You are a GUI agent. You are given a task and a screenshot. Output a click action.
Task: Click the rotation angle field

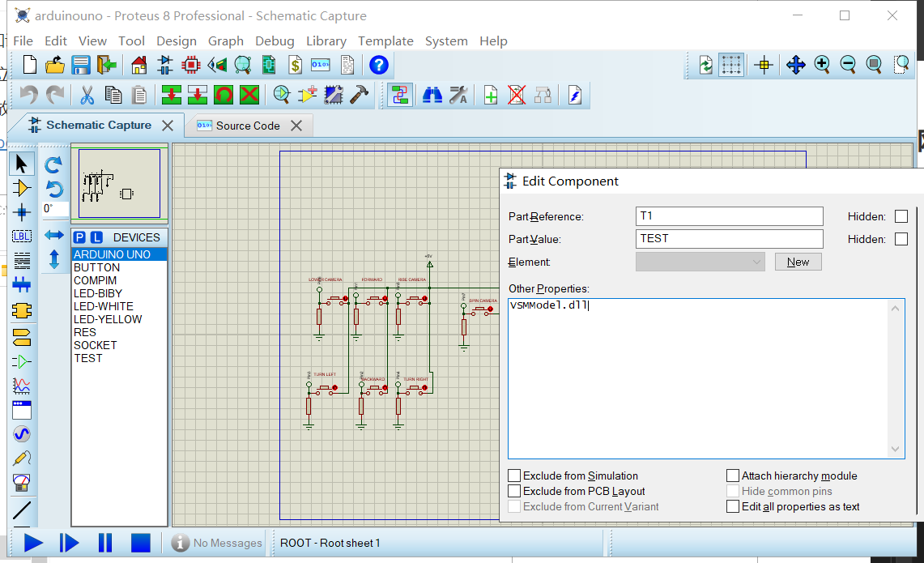55,209
